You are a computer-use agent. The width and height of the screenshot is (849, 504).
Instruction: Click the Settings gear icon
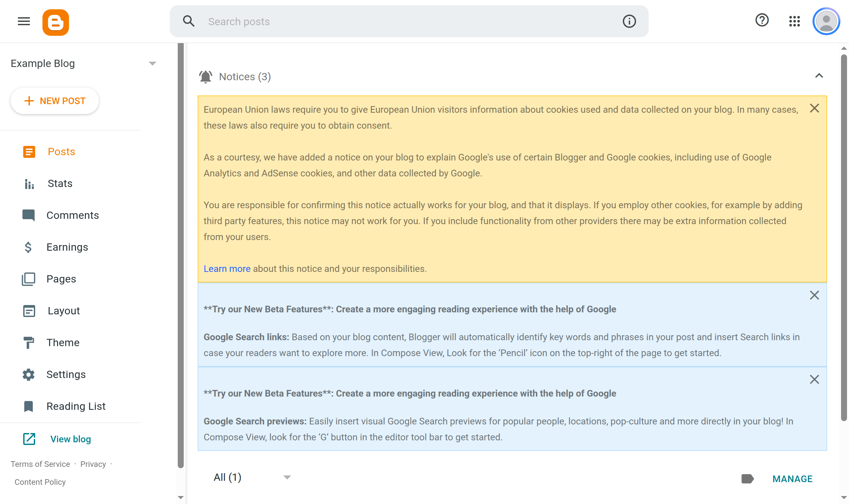(29, 375)
